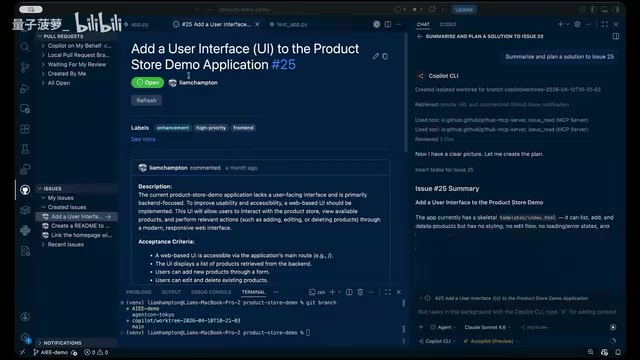The width and height of the screenshot is (640, 360).
Task: Open the 'Link the homepage wi...' issue
Action: coord(77,235)
